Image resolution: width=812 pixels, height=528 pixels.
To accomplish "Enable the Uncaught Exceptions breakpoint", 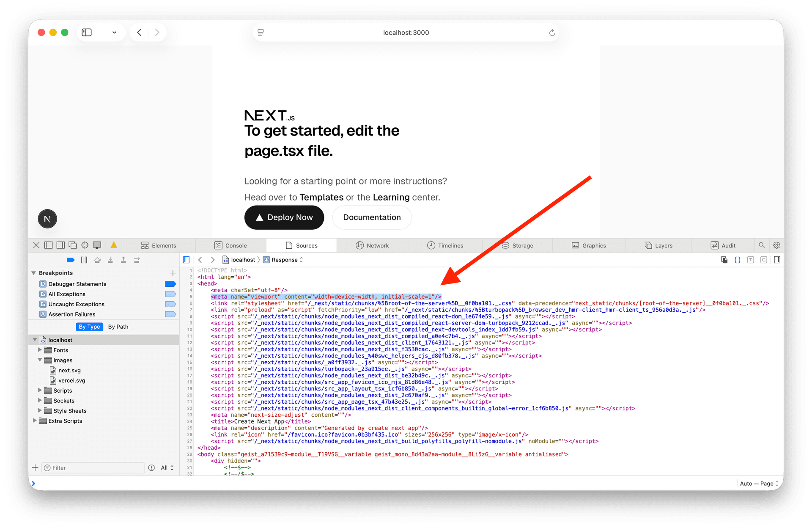I will coord(170,304).
